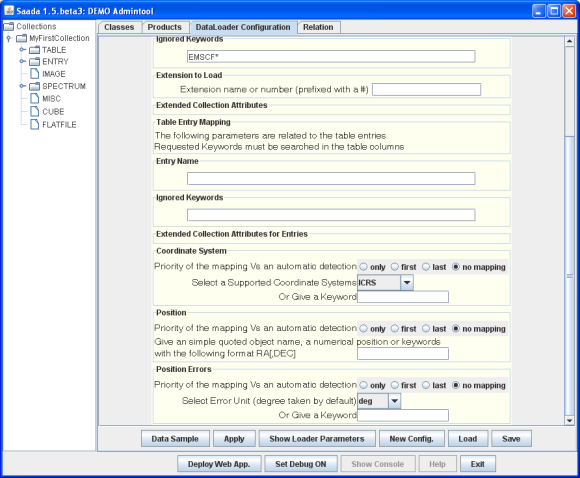This screenshot has width=580, height=478.
Task: Click the CUBE document icon
Action: click(x=35, y=111)
